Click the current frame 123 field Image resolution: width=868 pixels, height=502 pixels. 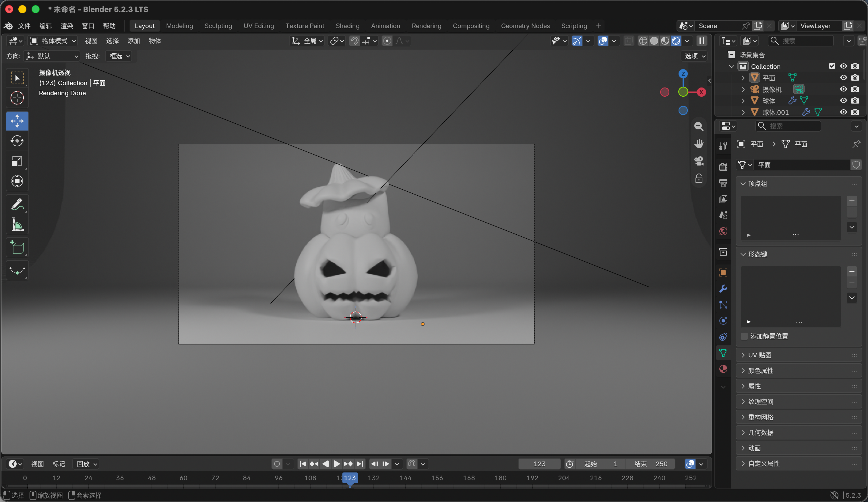tap(539, 464)
